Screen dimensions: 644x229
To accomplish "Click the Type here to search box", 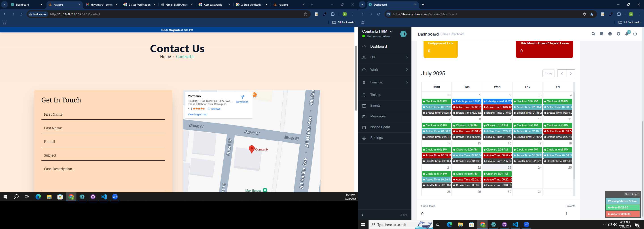I will pyautogui.click(x=401, y=225).
